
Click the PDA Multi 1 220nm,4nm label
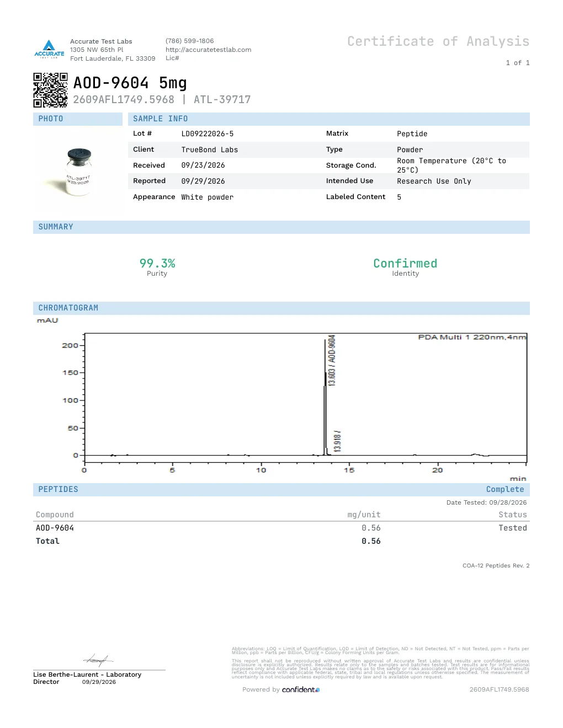click(472, 337)
